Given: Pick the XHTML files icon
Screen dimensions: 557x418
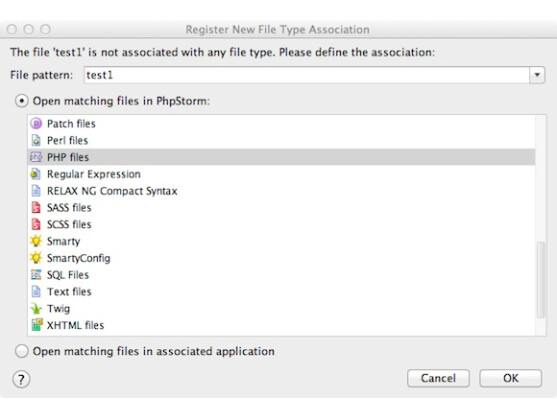Looking at the screenshot, I should [37, 325].
